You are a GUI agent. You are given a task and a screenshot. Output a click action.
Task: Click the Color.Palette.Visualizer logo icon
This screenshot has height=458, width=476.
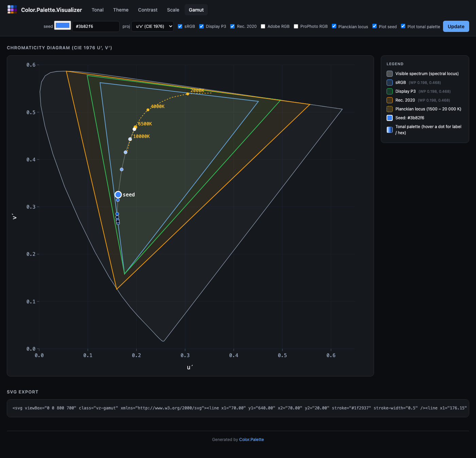[12, 10]
